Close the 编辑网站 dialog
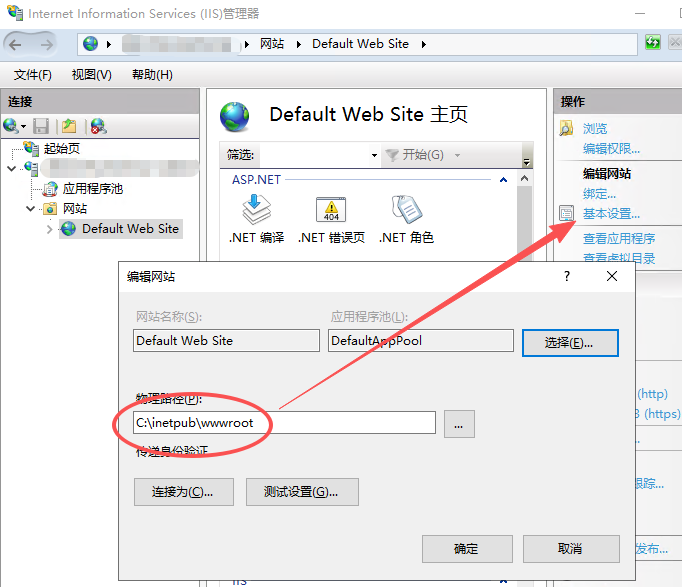The width and height of the screenshot is (682, 587). pos(612,276)
